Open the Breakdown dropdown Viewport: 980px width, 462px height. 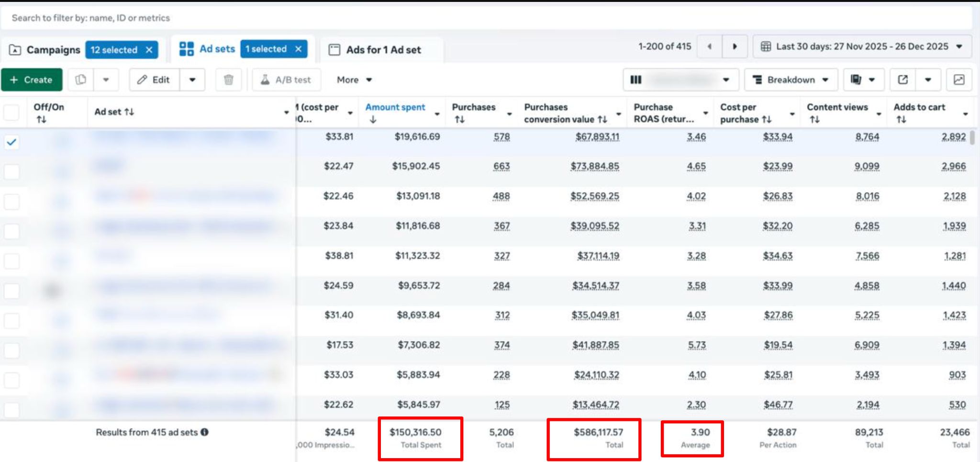(x=791, y=79)
